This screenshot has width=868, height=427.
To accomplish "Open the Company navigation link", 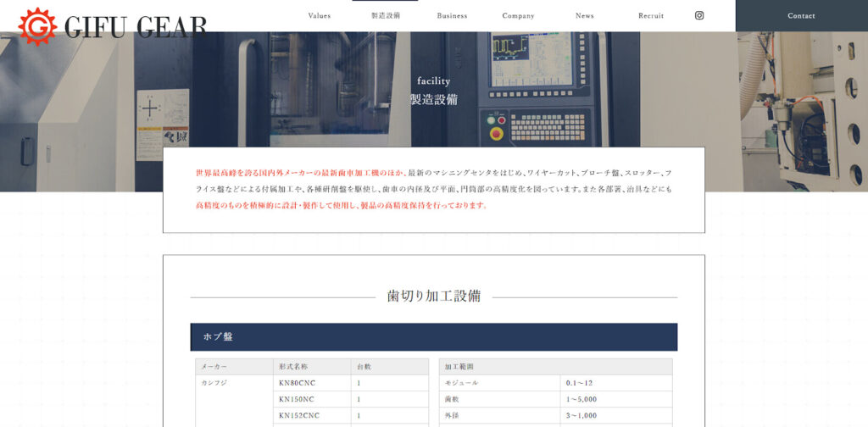I will pos(518,16).
